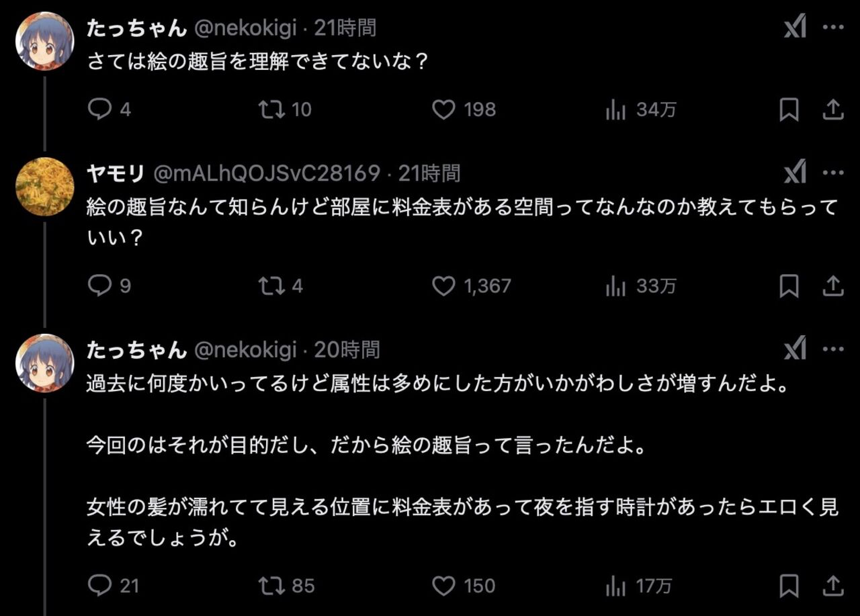This screenshot has height=616, width=860.
Task: Open more options on ヤモリ's tweet
Action: [833, 174]
